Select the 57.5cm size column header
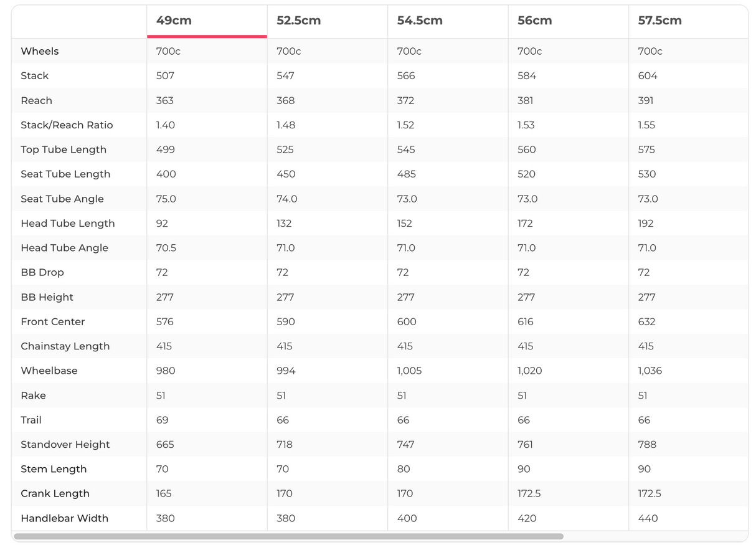Screen dimensions: 756x550 point(659,21)
